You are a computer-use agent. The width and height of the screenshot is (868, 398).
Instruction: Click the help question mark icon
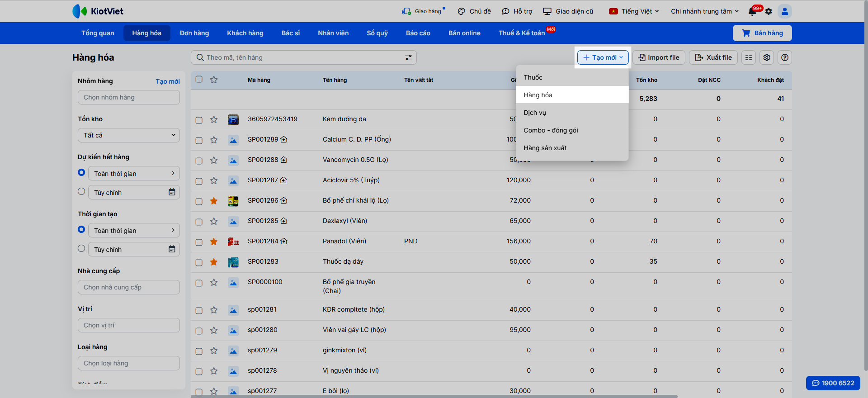pyautogui.click(x=785, y=57)
